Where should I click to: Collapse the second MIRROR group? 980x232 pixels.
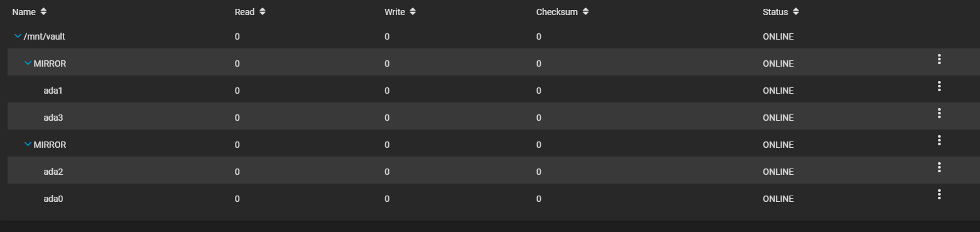tap(28, 145)
